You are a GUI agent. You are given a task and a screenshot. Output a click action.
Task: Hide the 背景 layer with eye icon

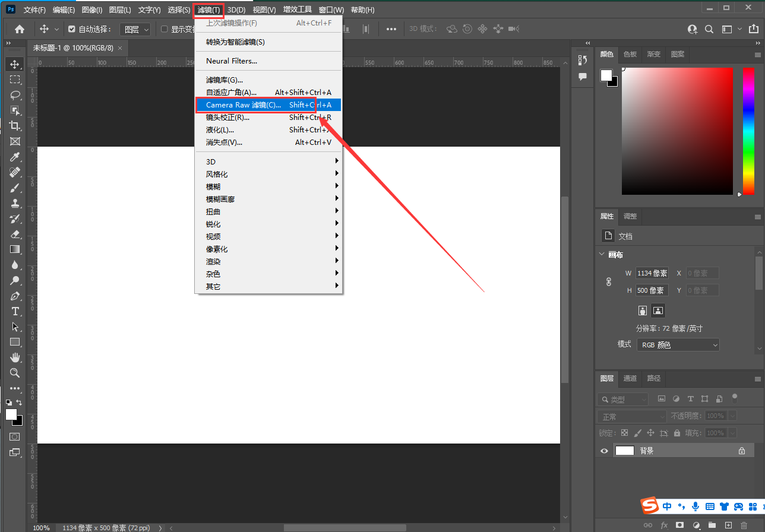(604, 451)
